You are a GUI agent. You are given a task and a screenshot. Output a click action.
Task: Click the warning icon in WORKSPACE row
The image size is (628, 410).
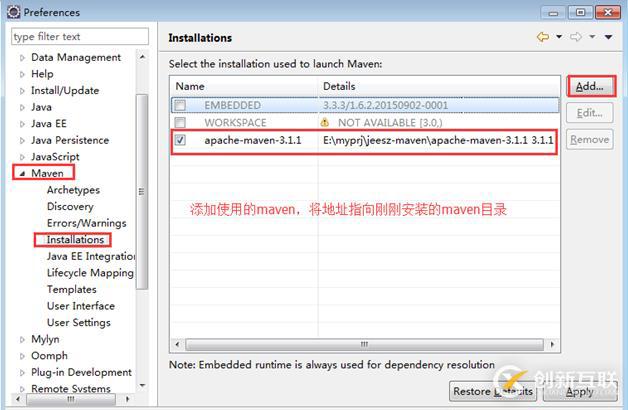tap(325, 123)
